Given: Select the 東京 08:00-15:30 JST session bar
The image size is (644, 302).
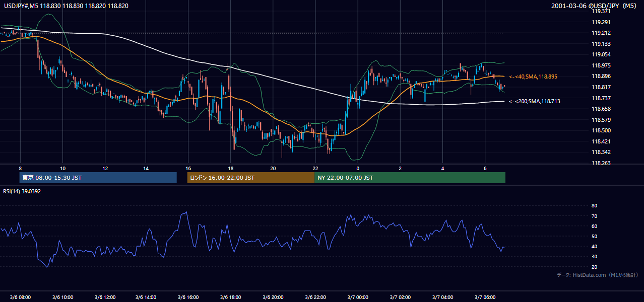Looking at the screenshot, I should (x=98, y=178).
